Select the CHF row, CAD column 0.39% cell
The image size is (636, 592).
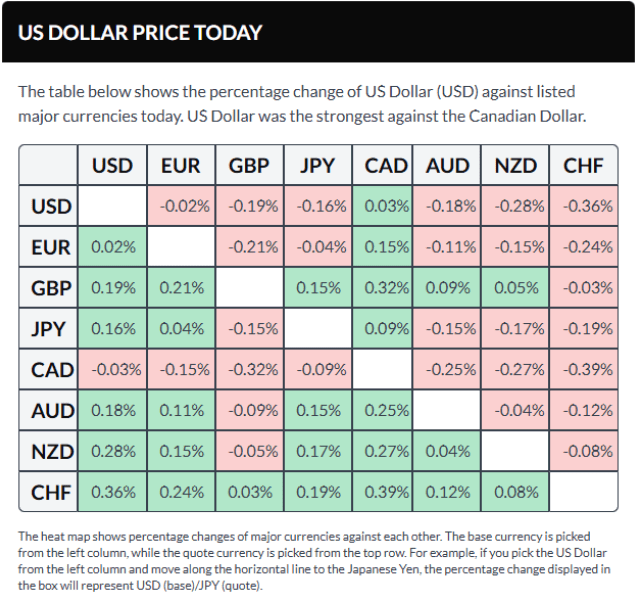click(386, 492)
